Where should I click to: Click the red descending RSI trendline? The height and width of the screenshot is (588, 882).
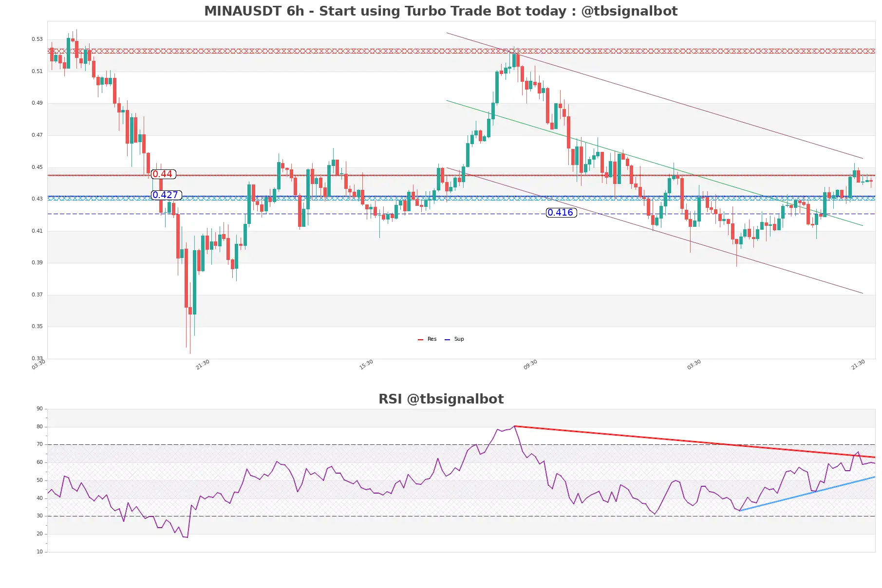click(695, 442)
